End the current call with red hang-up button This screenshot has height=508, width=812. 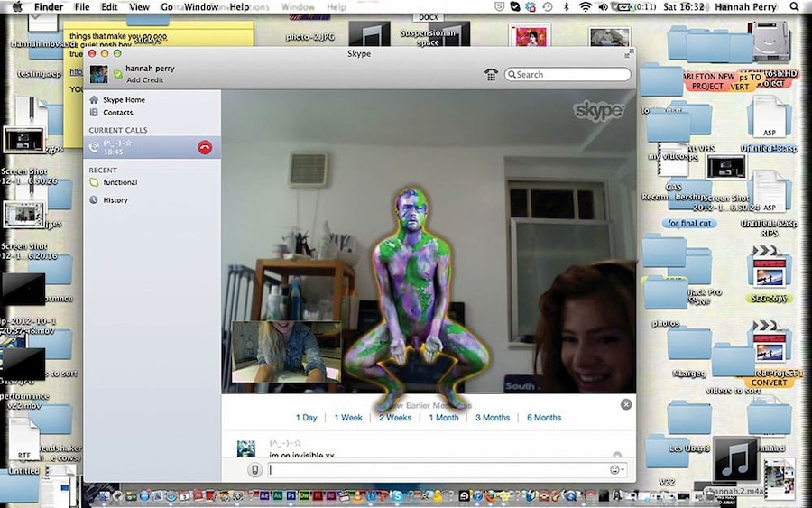(x=205, y=147)
